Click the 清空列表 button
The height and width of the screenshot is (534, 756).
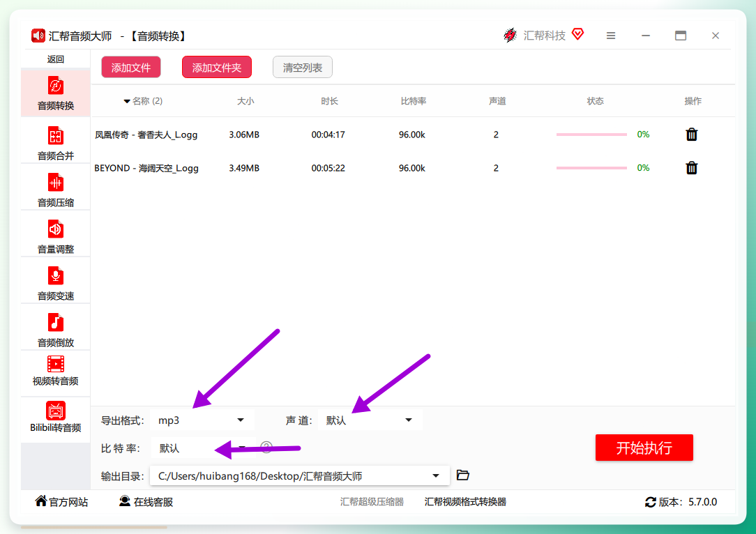302,68
